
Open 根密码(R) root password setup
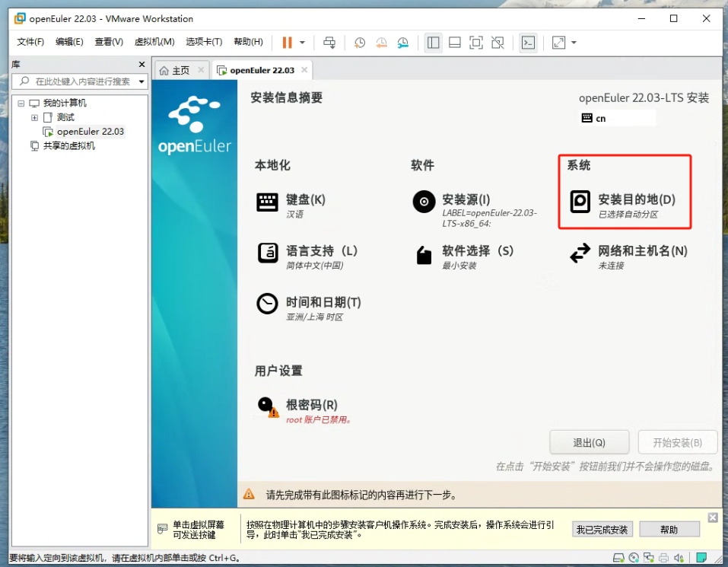click(304, 410)
